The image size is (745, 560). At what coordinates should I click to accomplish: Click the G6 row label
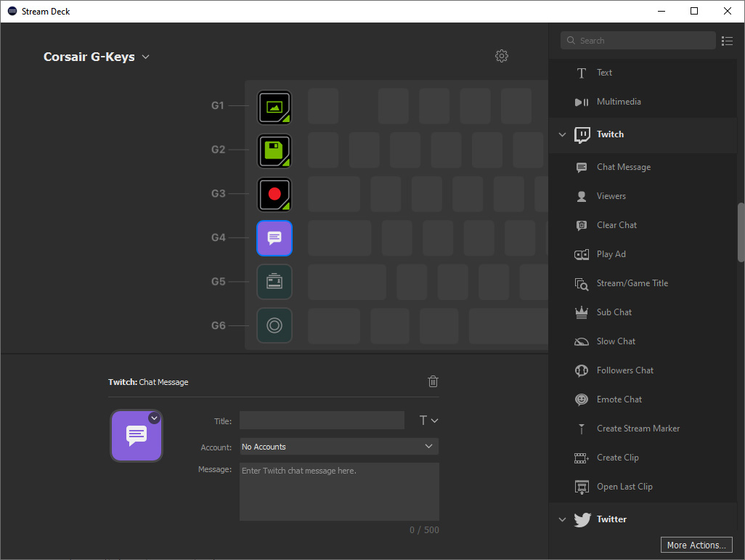coord(218,325)
